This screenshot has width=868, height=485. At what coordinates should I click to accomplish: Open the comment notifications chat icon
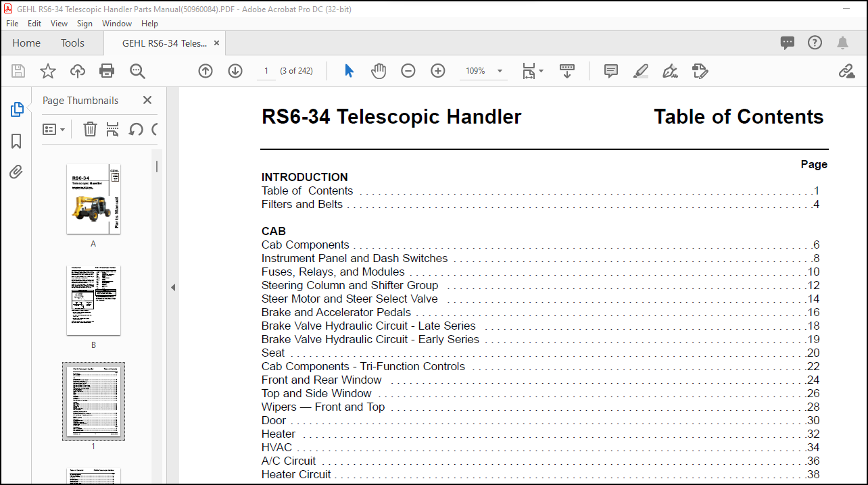(788, 43)
